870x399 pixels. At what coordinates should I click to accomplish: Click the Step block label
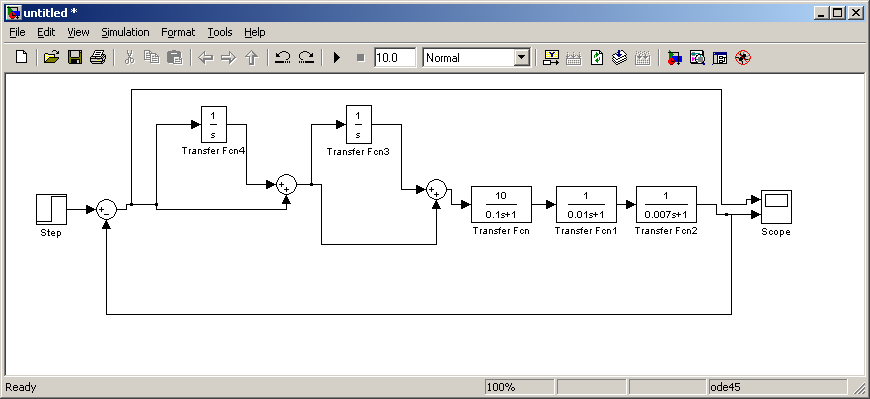coord(51,233)
